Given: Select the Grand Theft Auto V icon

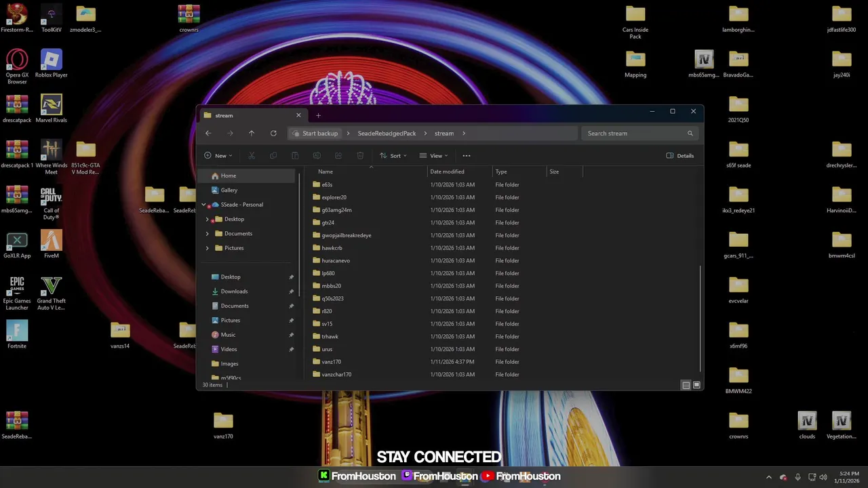Looking at the screenshot, I should [51, 292].
